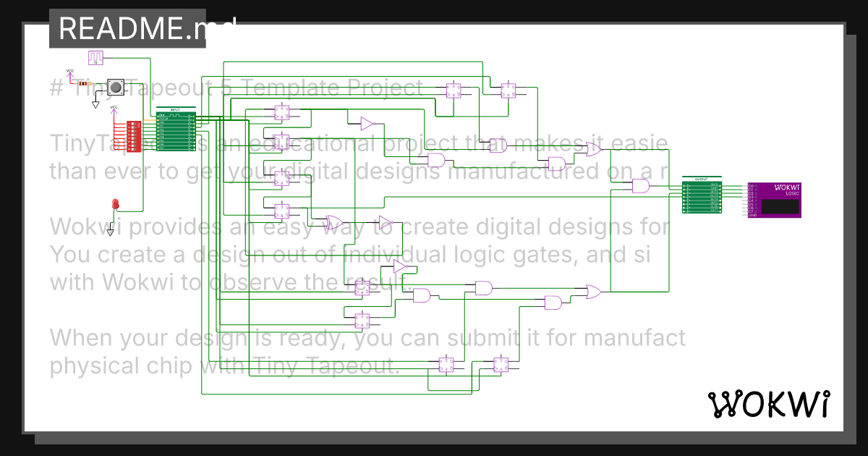Click the red DIP switch block

tap(134, 136)
